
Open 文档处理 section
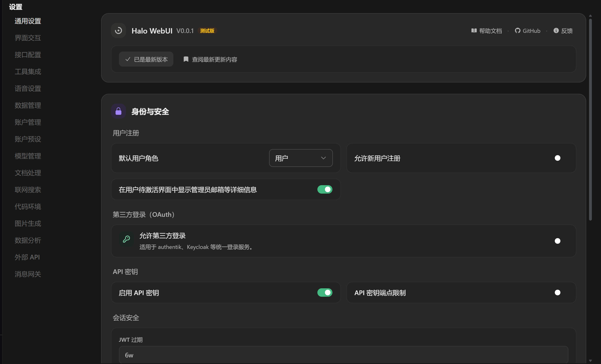tap(28, 173)
